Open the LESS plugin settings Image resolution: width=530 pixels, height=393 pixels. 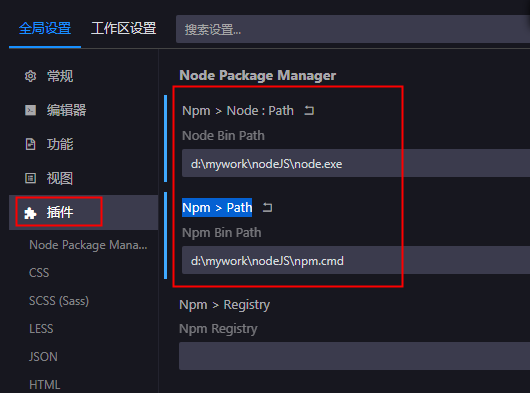41,329
